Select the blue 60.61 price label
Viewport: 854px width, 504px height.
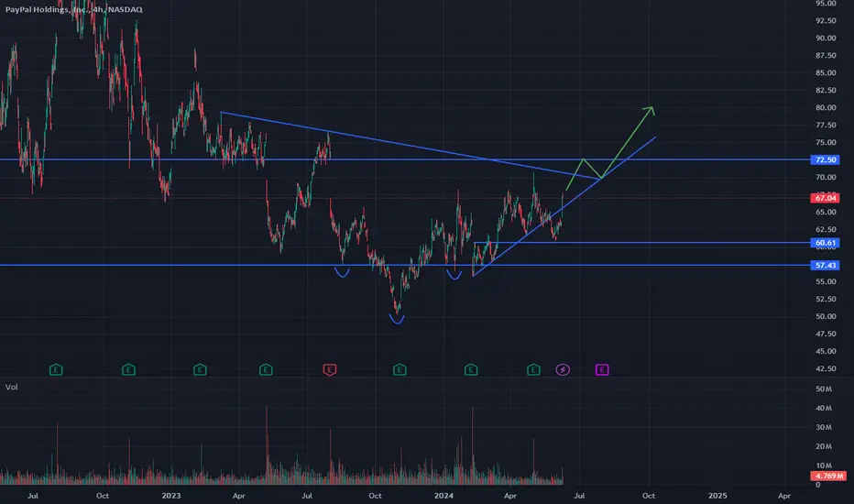[x=825, y=243]
